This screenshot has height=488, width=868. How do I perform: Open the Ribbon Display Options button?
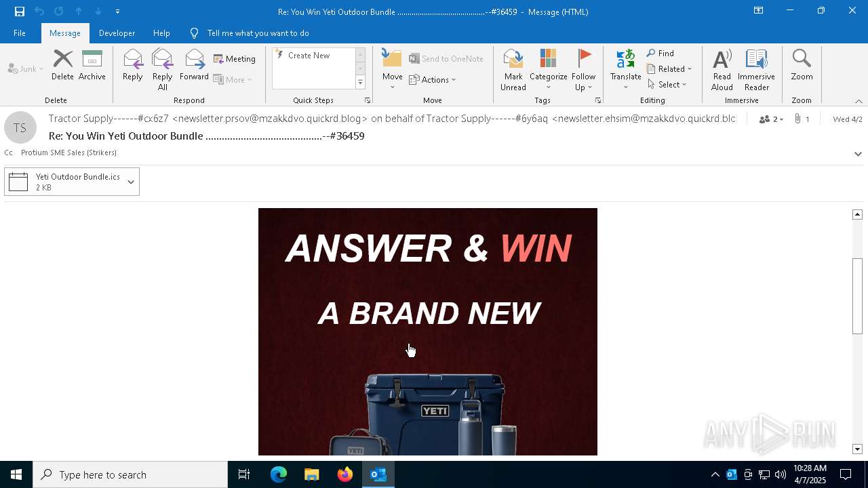[758, 11]
